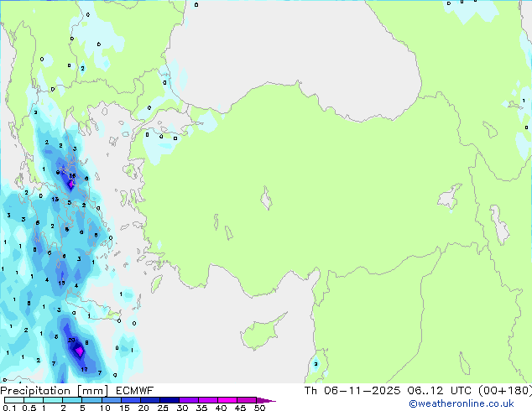The height and width of the screenshot is (411, 532).
Task: Select the 2–5 mm legend color band
Action: 72,400
